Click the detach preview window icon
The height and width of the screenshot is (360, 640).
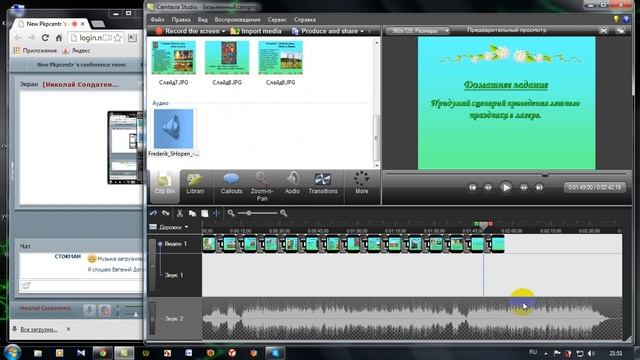[x=620, y=31]
